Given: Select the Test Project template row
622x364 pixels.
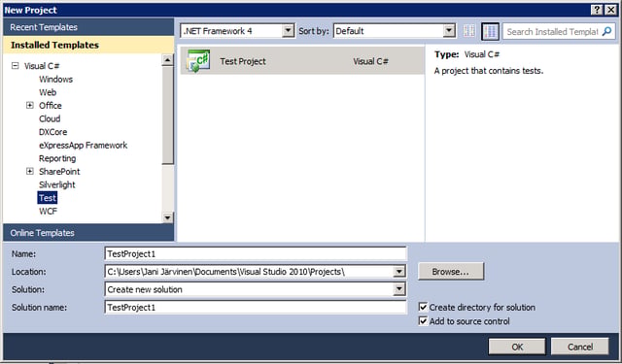Looking at the screenshot, I should point(302,61).
